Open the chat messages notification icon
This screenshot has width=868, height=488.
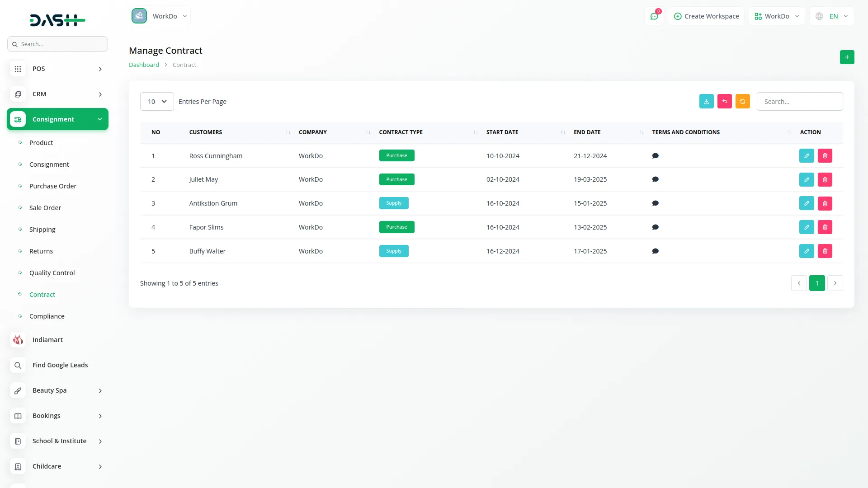[x=654, y=16]
